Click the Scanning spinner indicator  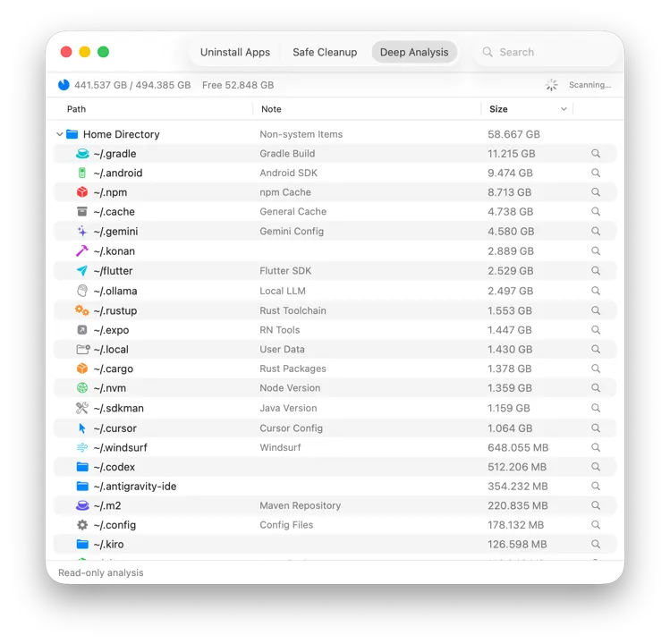coord(552,85)
